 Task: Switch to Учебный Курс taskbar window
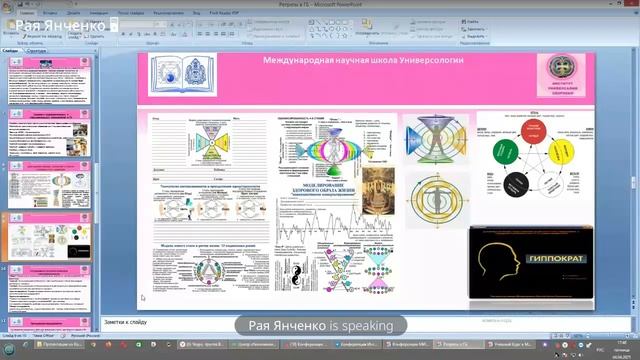(510, 344)
